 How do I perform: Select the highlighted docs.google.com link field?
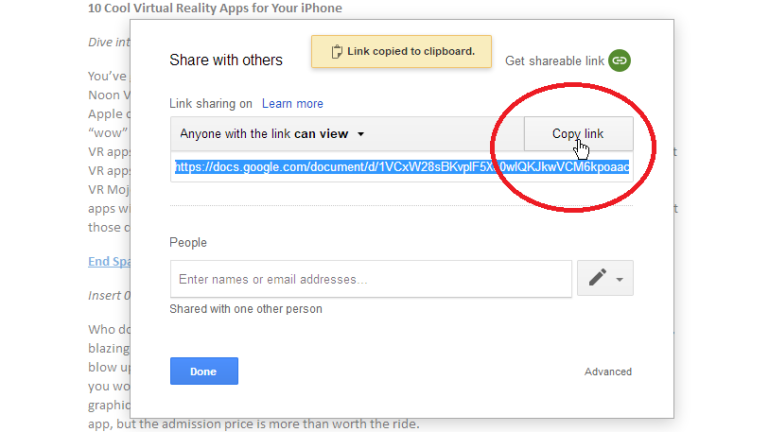[x=402, y=167]
